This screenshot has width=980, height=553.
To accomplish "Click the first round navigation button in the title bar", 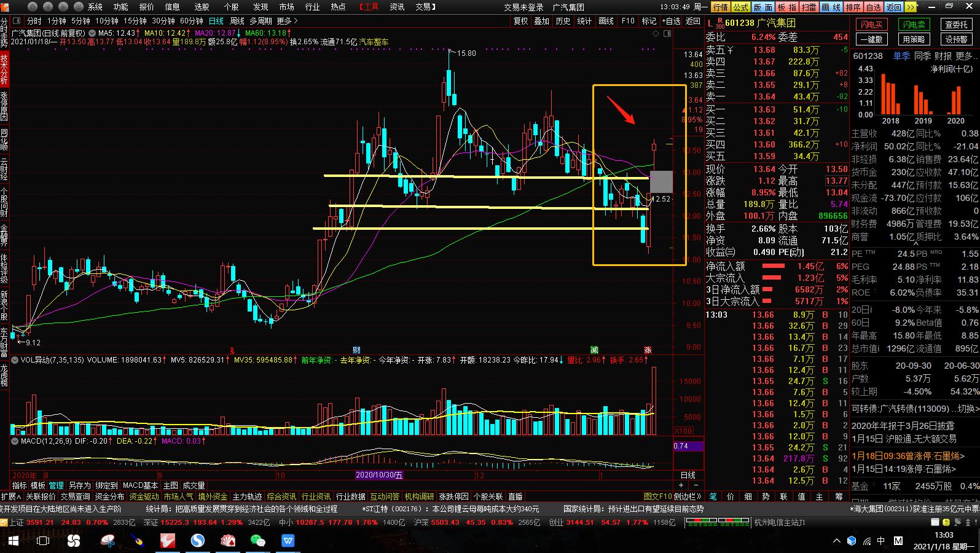I will point(32,7).
